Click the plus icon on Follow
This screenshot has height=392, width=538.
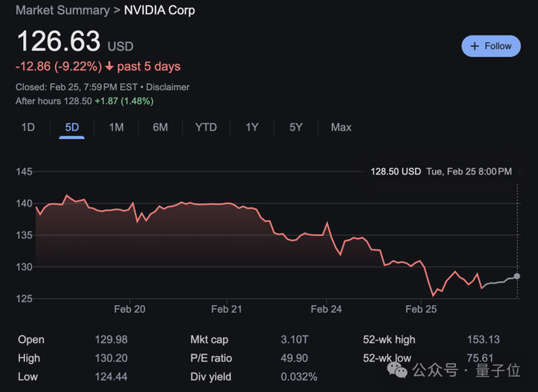[x=473, y=46]
